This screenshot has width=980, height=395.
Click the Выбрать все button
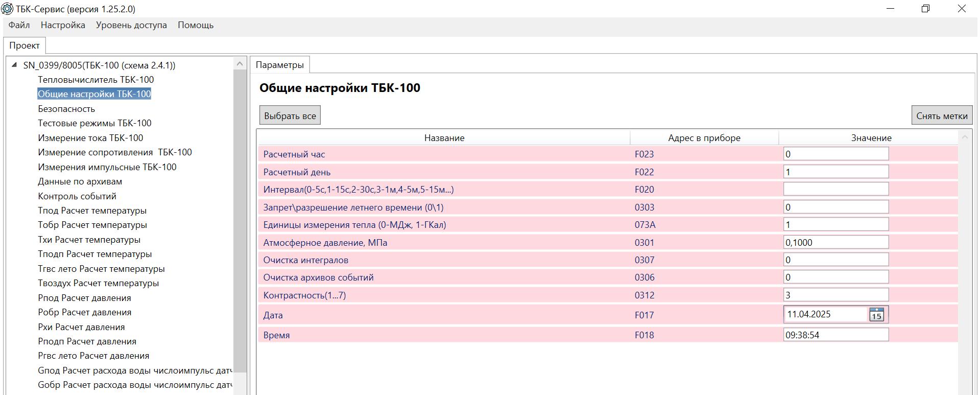coord(290,115)
